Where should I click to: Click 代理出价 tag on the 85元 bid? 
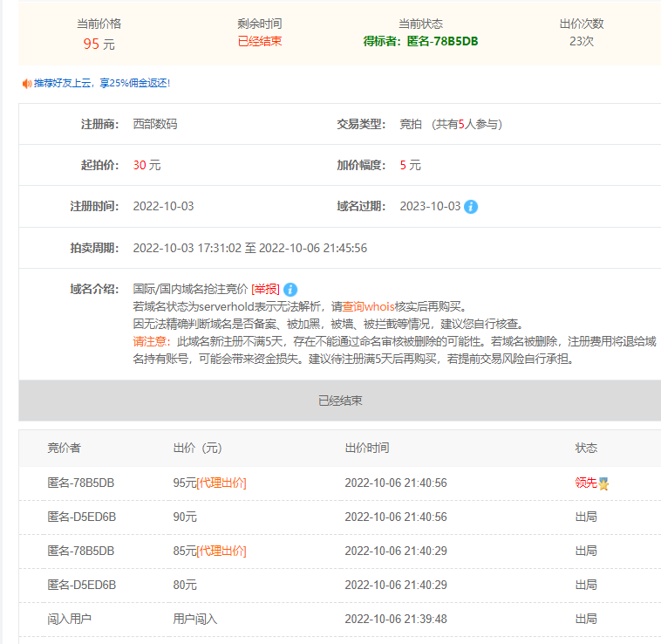click(221, 552)
